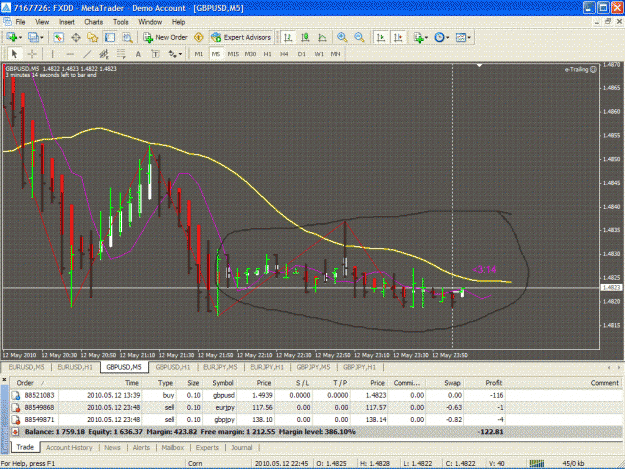The width and height of the screenshot is (625, 469).
Task: Expand the Templates dropdown arrow
Action: pos(469,38)
